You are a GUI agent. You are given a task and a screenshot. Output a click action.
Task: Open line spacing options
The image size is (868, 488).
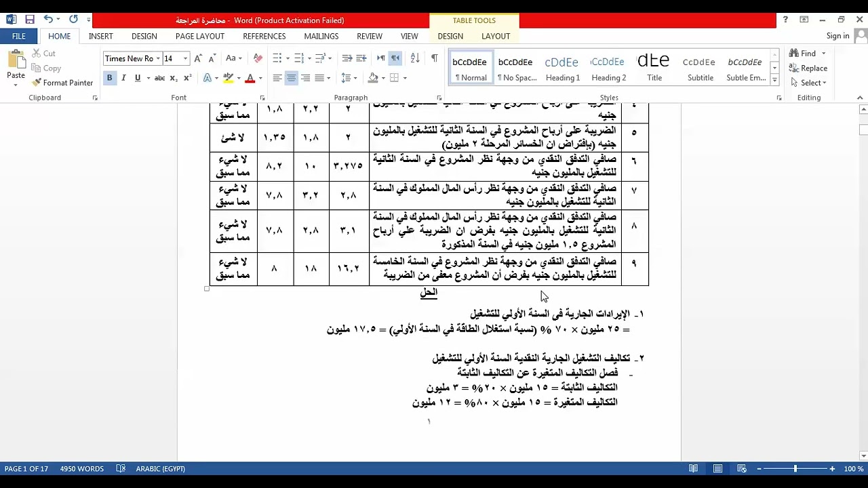[349, 78]
